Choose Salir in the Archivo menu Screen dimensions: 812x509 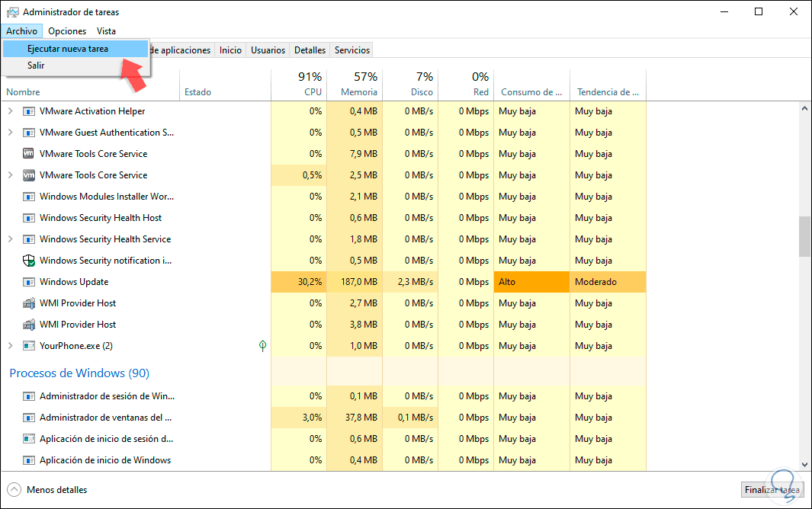(x=36, y=66)
